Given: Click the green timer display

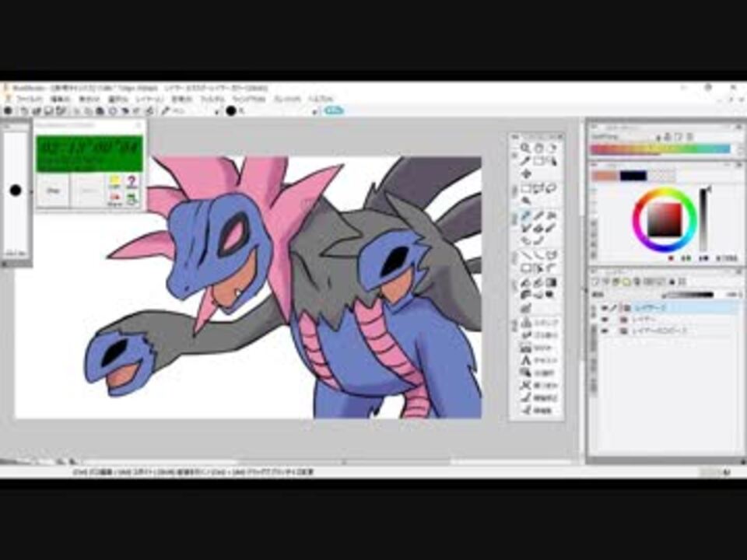Looking at the screenshot, I should 89,154.
